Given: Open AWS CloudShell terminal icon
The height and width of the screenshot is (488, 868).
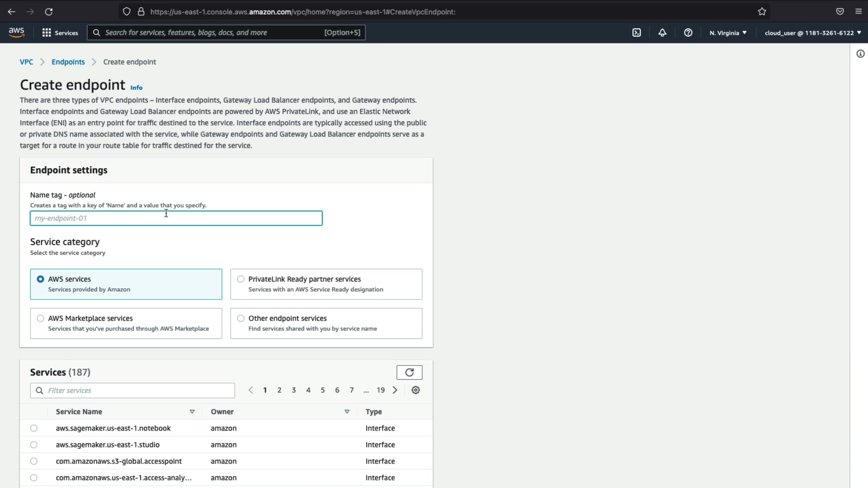Looking at the screenshot, I should tap(637, 33).
